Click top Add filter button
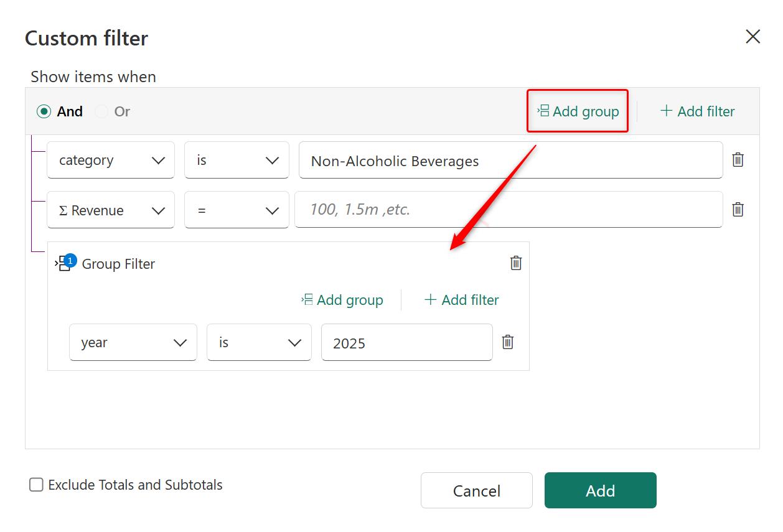This screenshot has height=532, width=783. (x=698, y=111)
